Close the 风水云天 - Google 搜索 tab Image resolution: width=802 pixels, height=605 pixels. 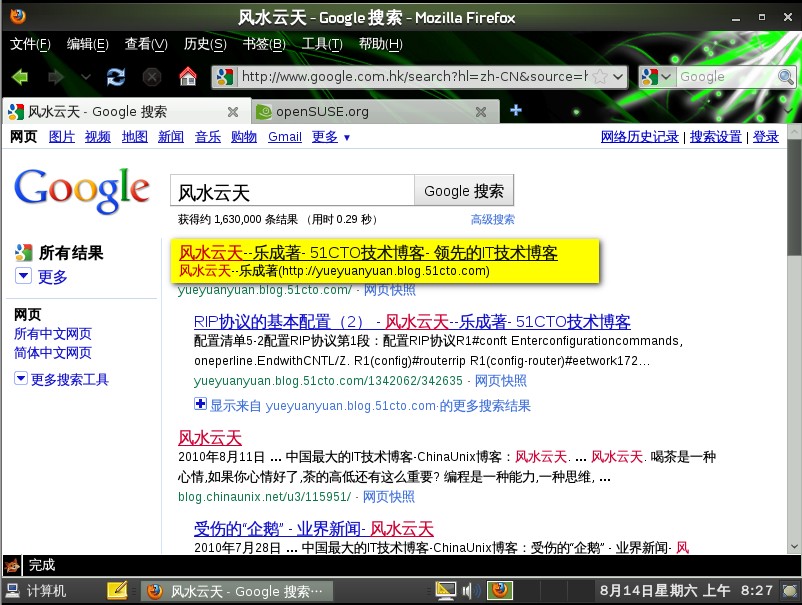click(233, 111)
